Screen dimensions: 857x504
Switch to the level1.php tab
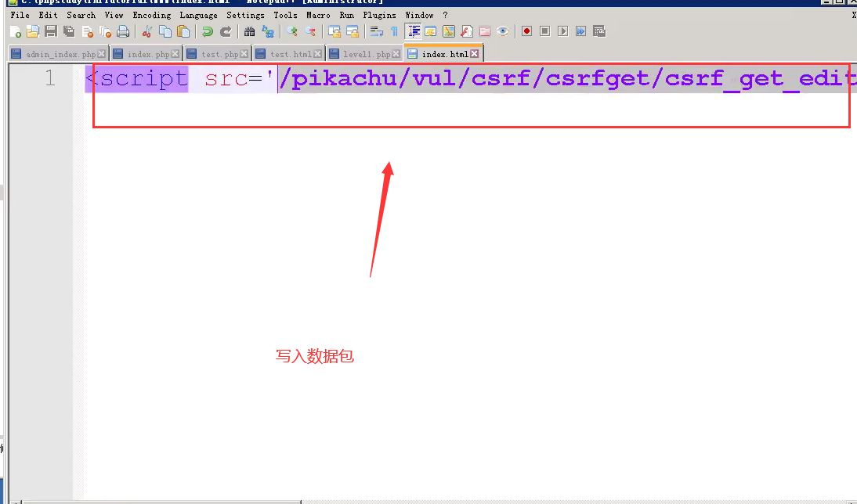tap(364, 54)
